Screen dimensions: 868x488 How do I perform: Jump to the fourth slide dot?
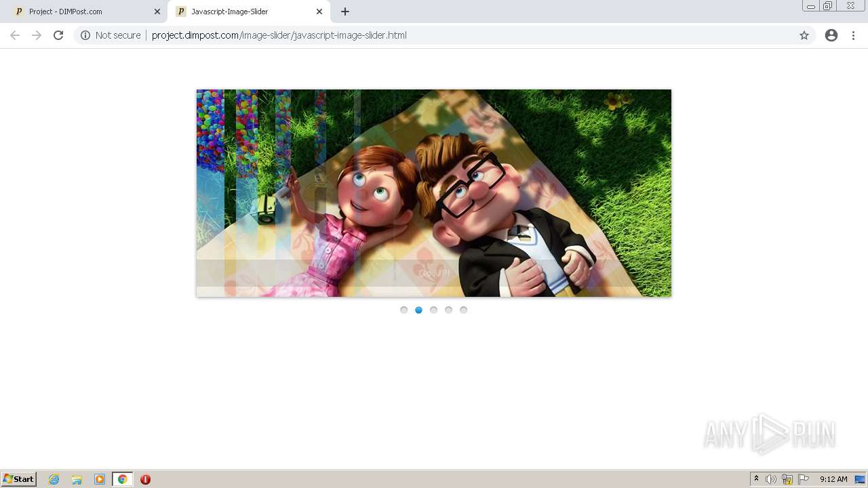point(449,310)
